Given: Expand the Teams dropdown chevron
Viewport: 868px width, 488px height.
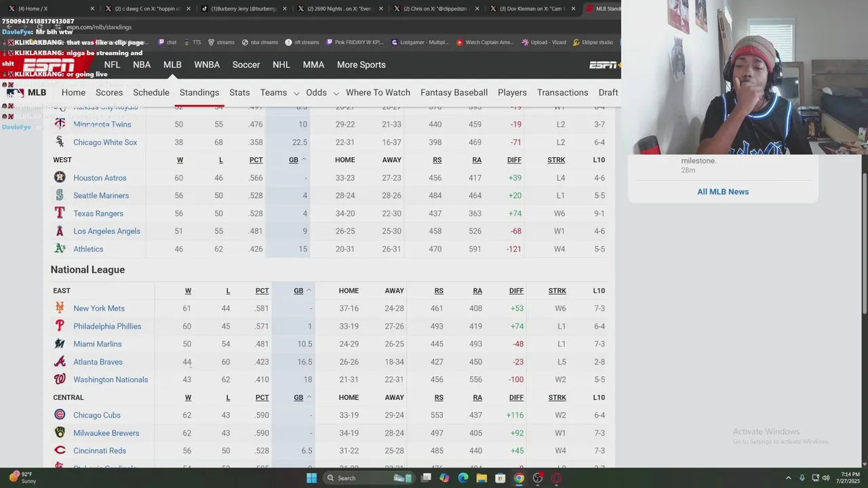Looking at the screenshot, I should pyautogui.click(x=296, y=93).
